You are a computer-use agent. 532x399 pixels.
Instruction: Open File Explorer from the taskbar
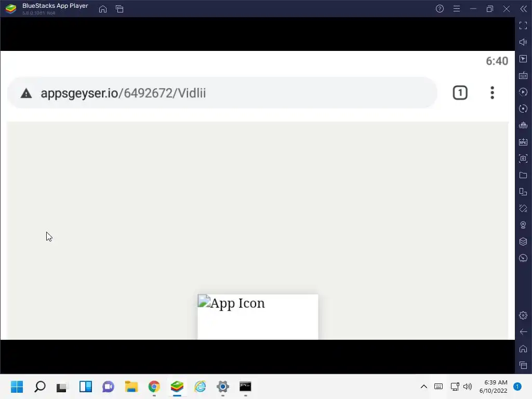click(131, 387)
